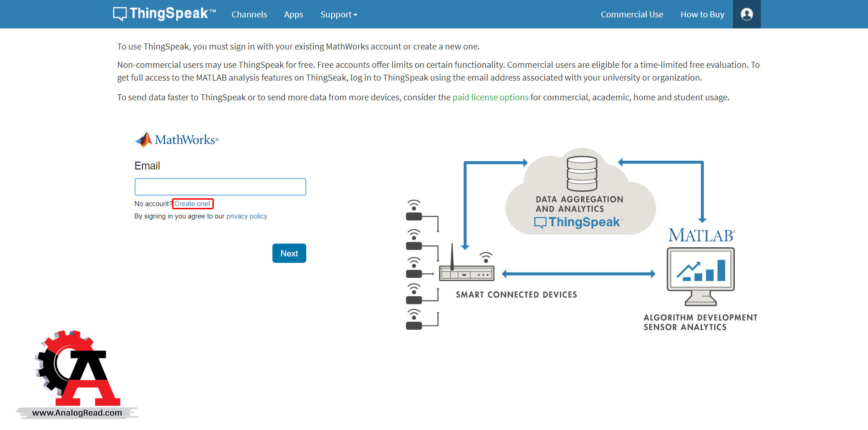868x430 pixels.
Task: Expand the Support dropdown menu
Action: point(339,14)
